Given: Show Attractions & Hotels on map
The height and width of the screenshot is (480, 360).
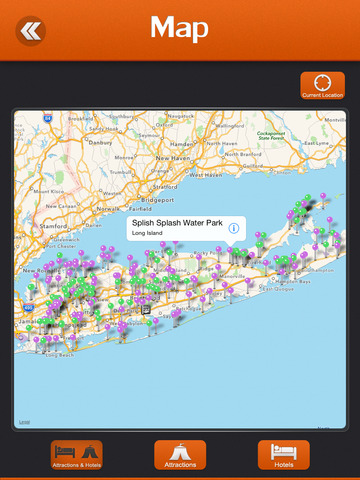Looking at the screenshot, I should pyautogui.click(x=77, y=455).
